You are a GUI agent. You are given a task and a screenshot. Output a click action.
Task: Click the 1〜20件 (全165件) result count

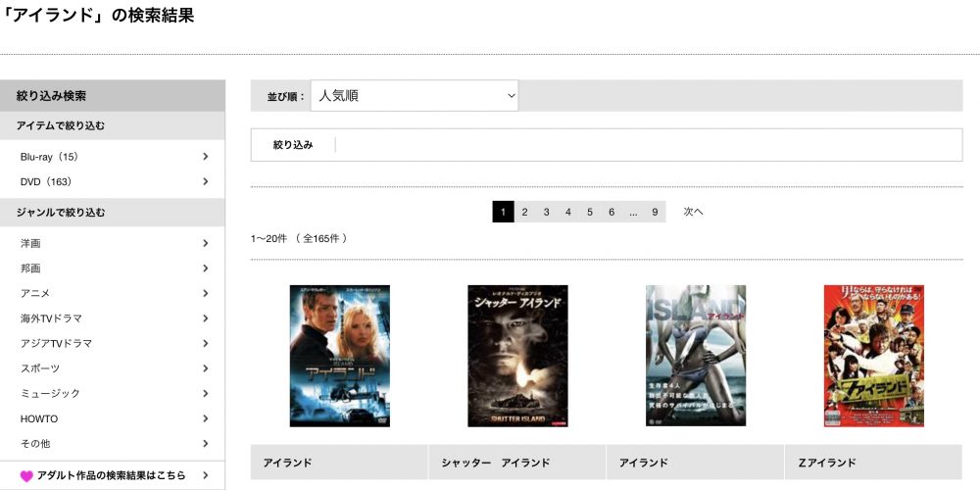pos(299,238)
